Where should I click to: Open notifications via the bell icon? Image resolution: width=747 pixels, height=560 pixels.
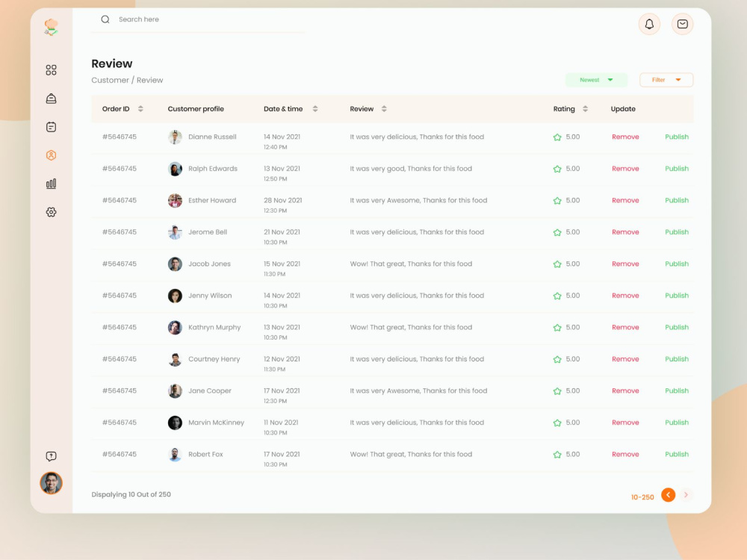coord(649,23)
